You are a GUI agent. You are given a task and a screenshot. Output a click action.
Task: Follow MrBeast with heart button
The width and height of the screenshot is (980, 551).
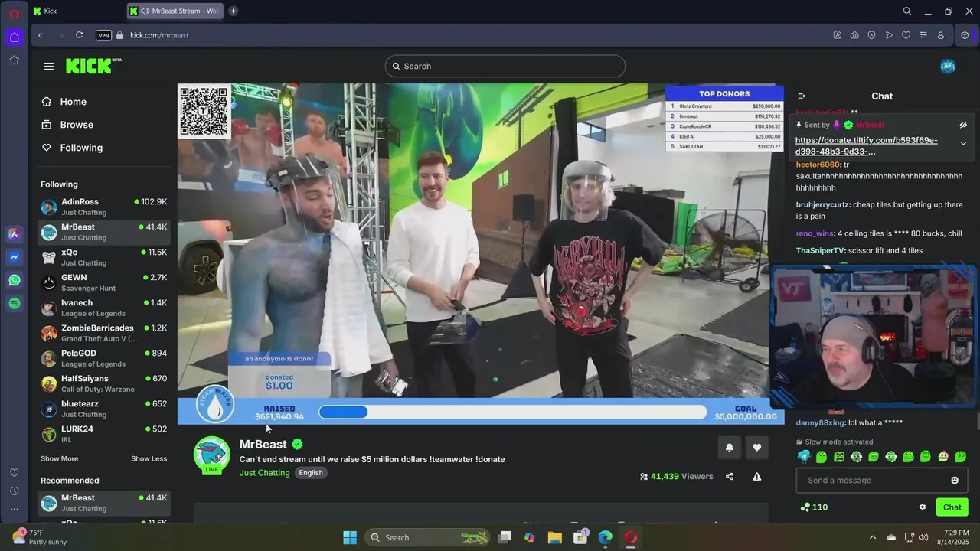coord(757,448)
